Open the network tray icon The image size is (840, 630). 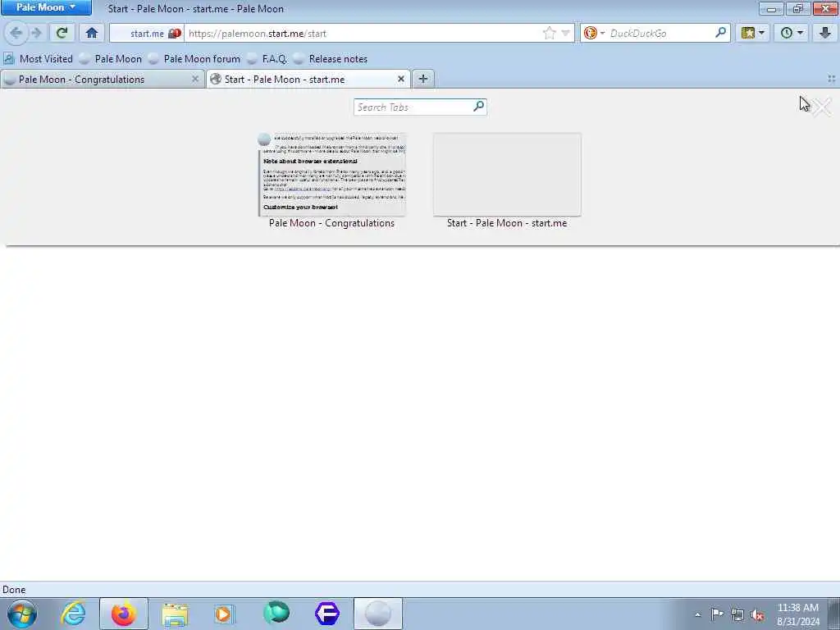(737, 614)
